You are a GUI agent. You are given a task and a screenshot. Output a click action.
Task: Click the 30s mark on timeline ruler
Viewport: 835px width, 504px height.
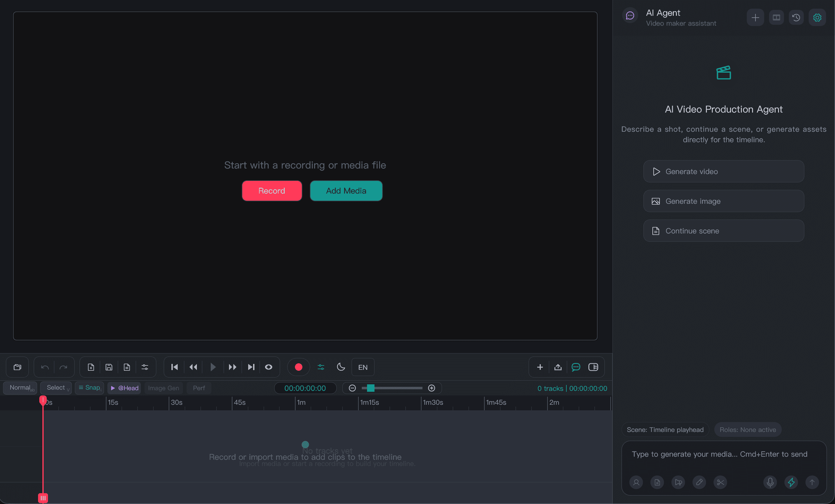click(176, 403)
